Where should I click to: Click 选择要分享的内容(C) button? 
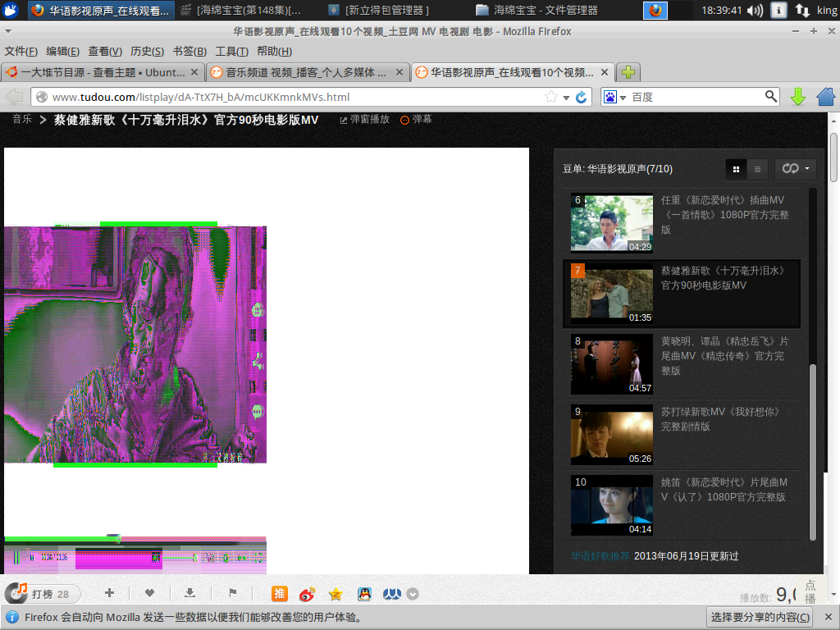760,617
